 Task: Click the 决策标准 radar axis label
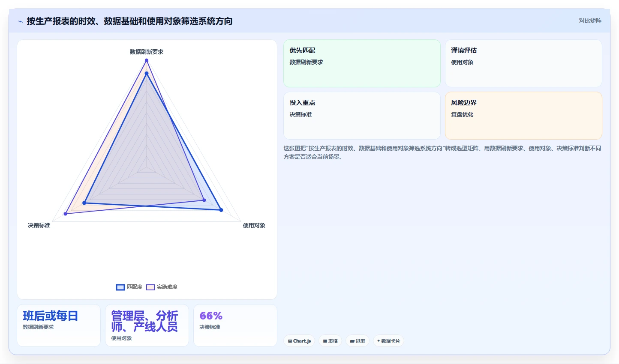(x=39, y=225)
